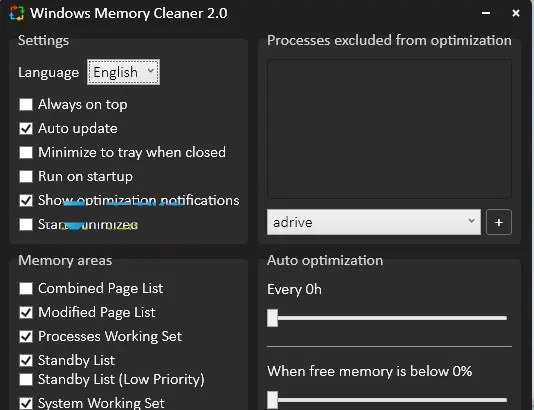The height and width of the screenshot is (410, 534).
Task: Open the process dropdown showing adrive
Action: 374,222
